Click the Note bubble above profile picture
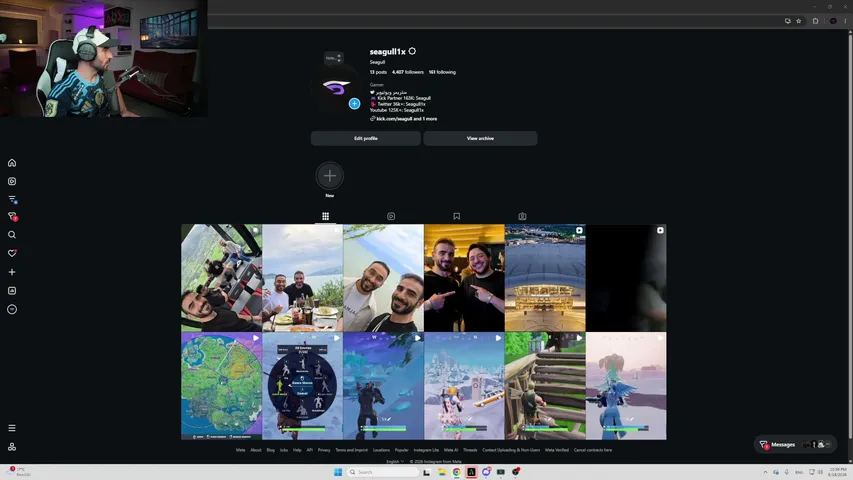Viewport: 853px width, 480px height. [333, 58]
